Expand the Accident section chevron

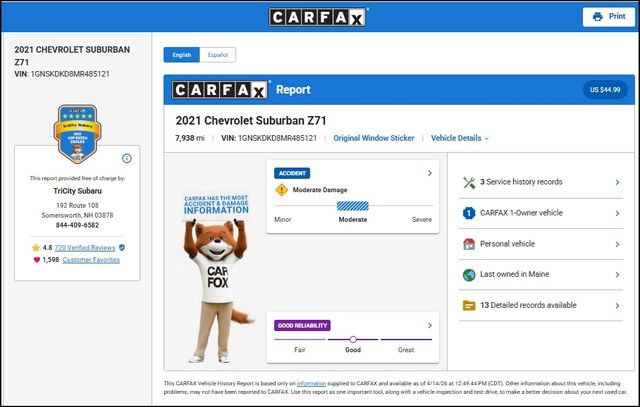[429, 173]
